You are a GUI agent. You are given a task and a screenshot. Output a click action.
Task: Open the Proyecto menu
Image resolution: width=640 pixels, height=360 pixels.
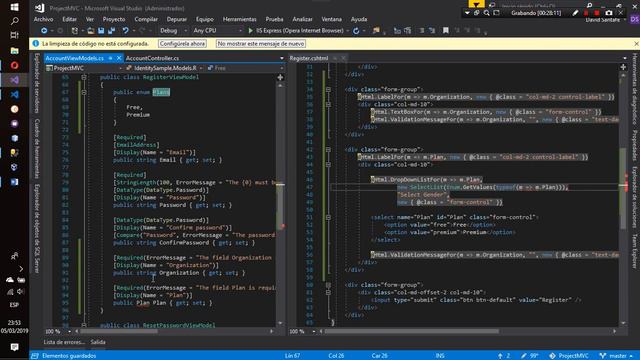pyautogui.click(x=114, y=19)
